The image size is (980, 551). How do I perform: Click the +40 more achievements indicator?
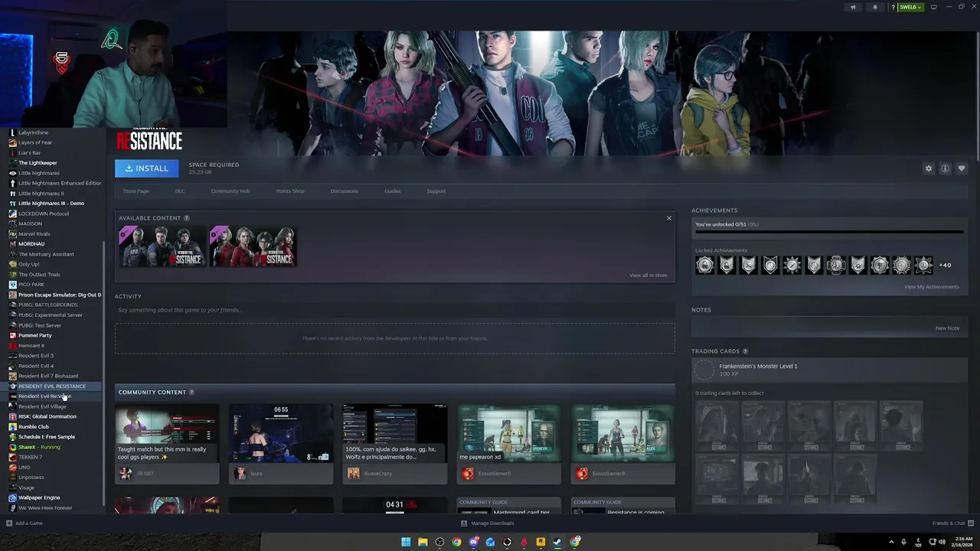click(946, 266)
